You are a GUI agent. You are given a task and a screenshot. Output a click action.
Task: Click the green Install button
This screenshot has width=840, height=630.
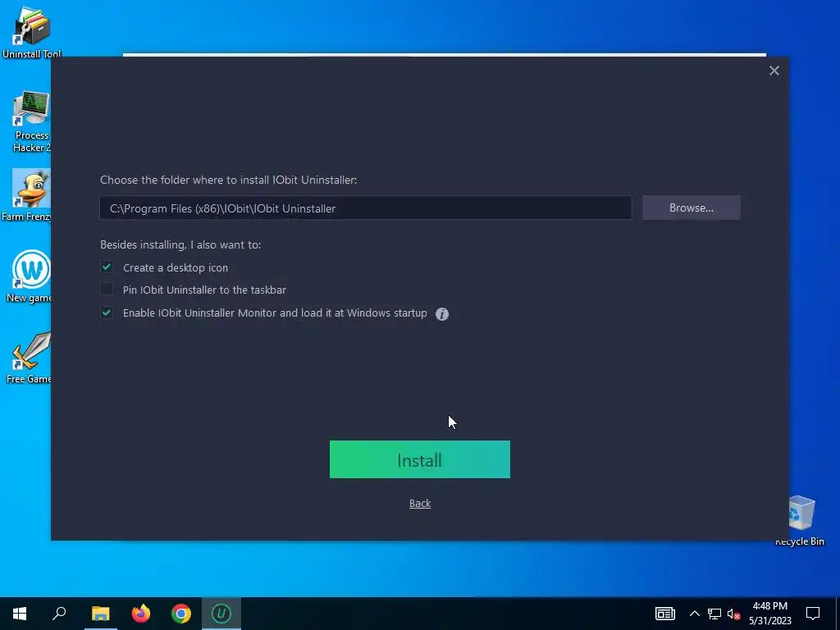tap(419, 459)
